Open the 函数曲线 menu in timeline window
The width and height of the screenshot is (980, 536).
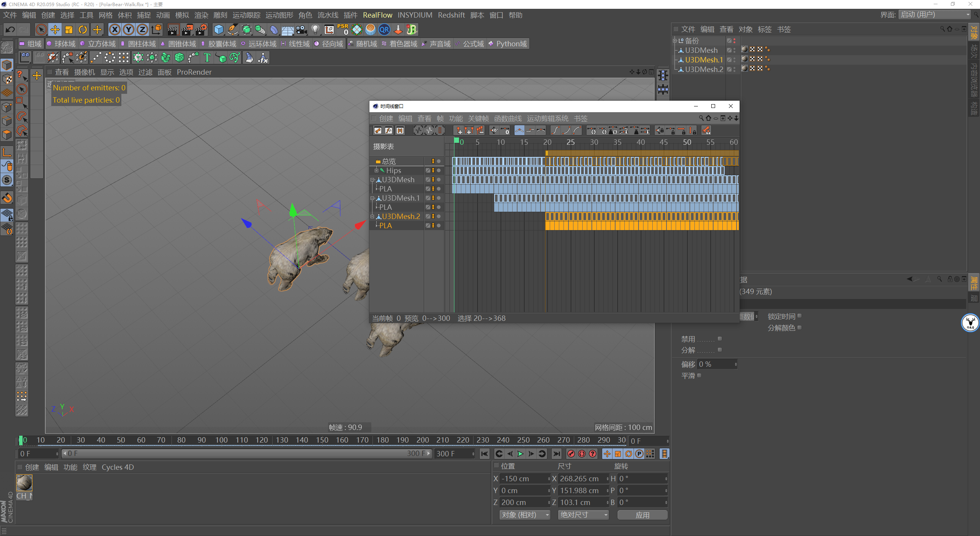508,118
